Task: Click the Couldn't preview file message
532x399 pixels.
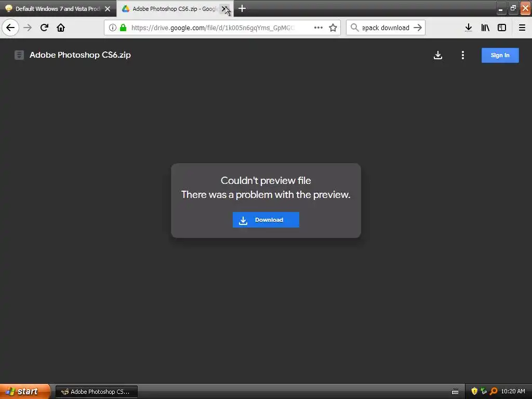Action: click(x=266, y=180)
